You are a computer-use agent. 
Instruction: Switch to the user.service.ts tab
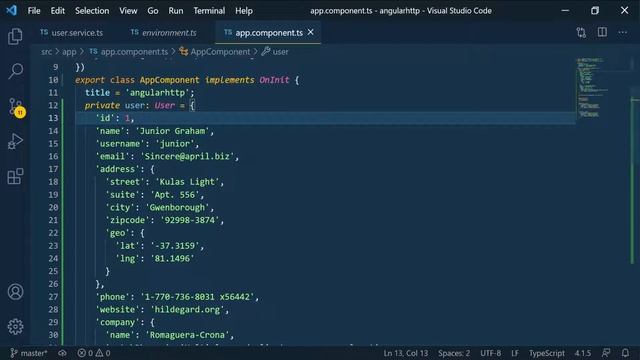(x=72, y=33)
